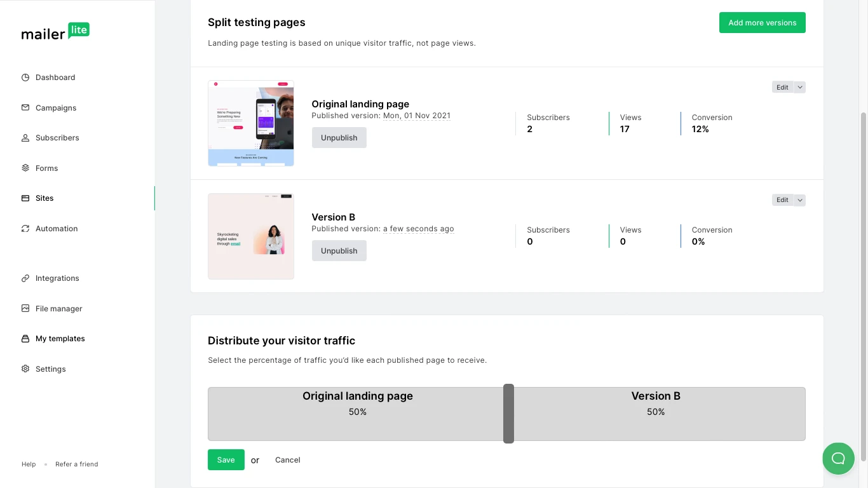868x488 pixels.
Task: Click the Campaigns envelope icon
Action: coord(25,108)
